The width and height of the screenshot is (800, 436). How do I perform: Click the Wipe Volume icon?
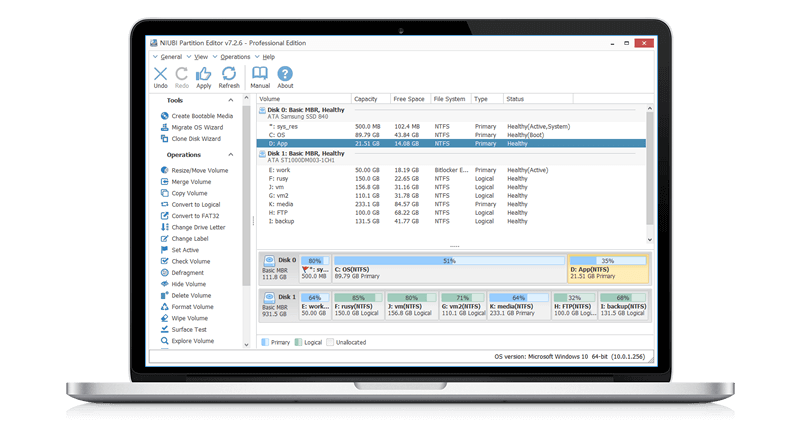point(164,318)
